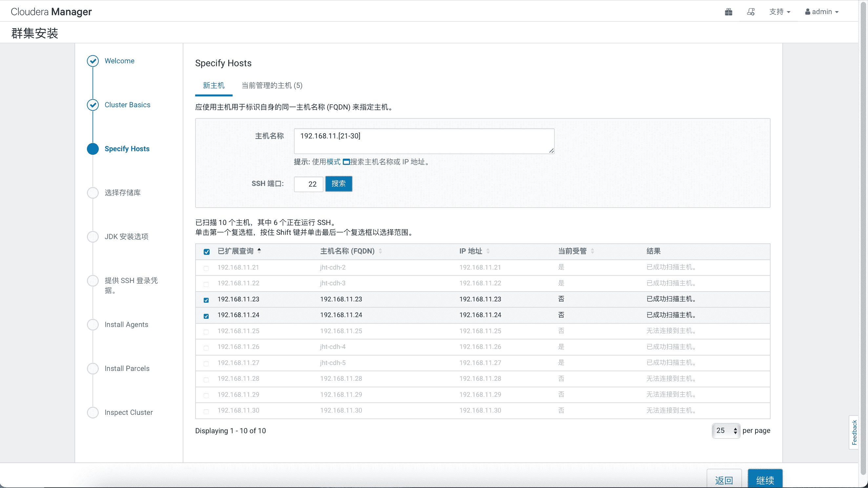Click the 主机名称 text area
Screen dimensions: 868x488
click(424, 141)
